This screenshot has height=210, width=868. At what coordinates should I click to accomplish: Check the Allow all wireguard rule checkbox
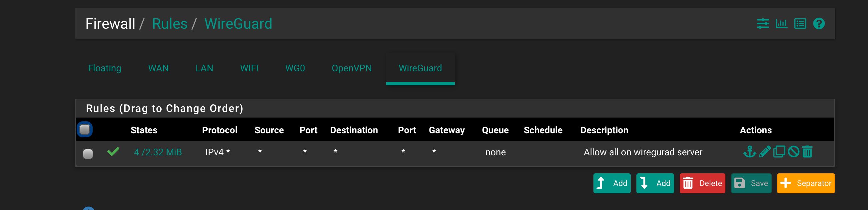[x=88, y=154]
